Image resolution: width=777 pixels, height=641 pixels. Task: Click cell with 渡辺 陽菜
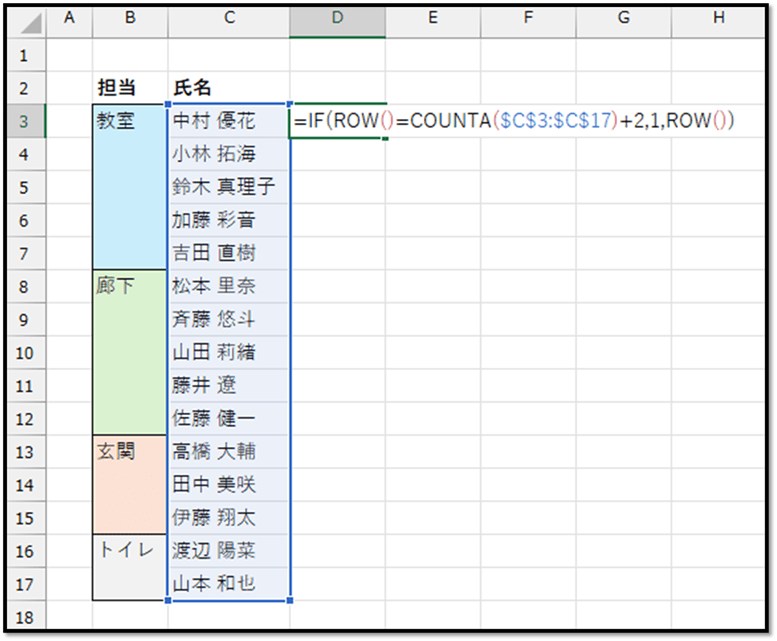point(229,550)
